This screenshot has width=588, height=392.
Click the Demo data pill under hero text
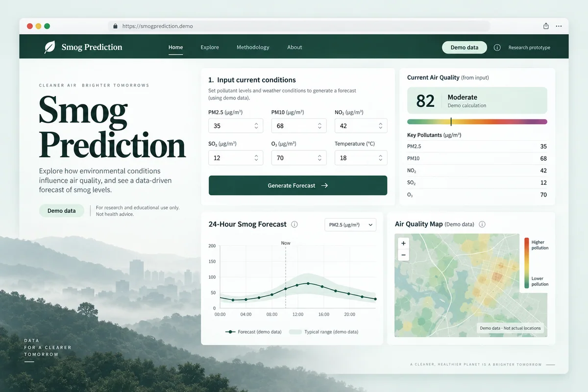click(x=62, y=211)
